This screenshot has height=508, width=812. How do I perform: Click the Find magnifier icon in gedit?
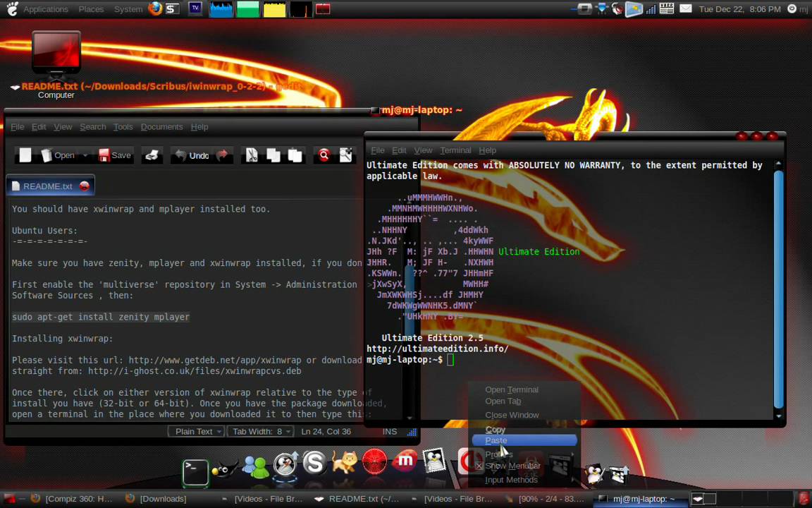click(x=324, y=155)
